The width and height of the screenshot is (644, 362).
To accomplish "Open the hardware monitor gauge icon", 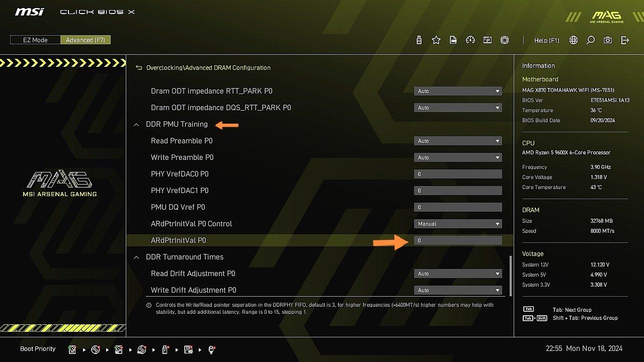I will pos(470,40).
